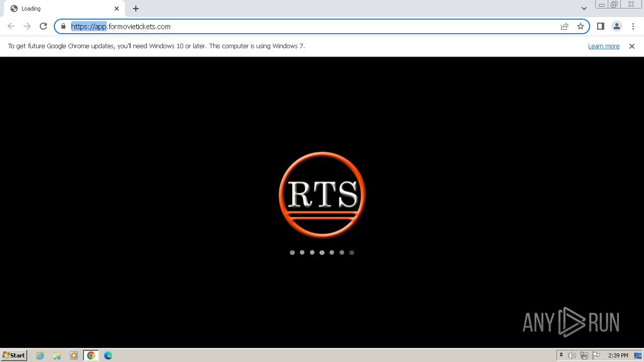Open Action Center flag icon

(x=597, y=355)
